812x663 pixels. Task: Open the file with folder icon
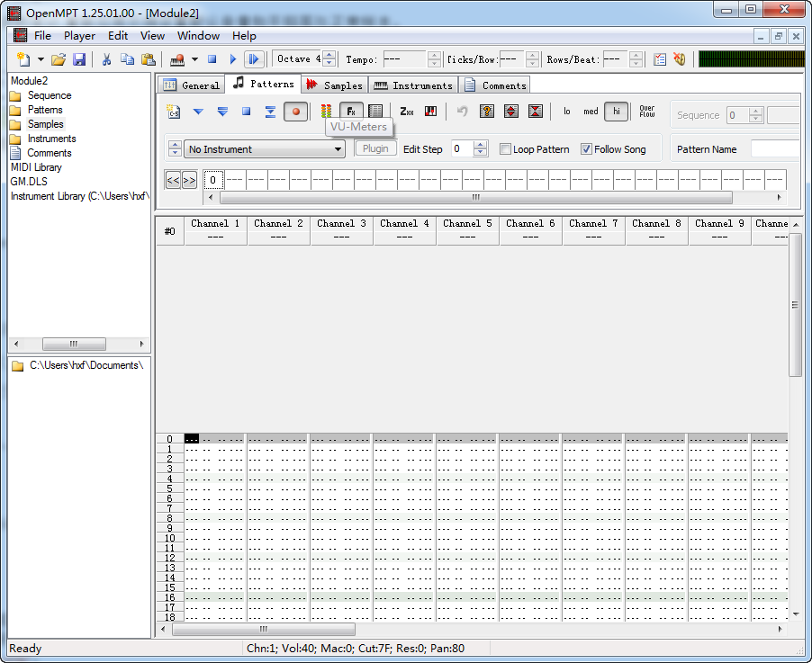tap(59, 59)
